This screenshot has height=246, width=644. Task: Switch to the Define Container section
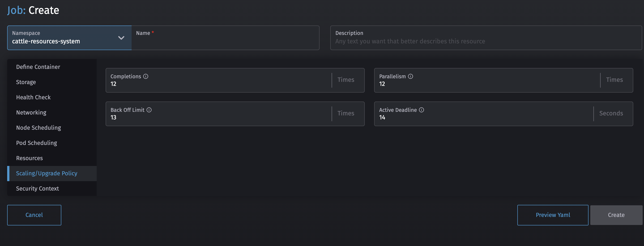click(x=38, y=67)
